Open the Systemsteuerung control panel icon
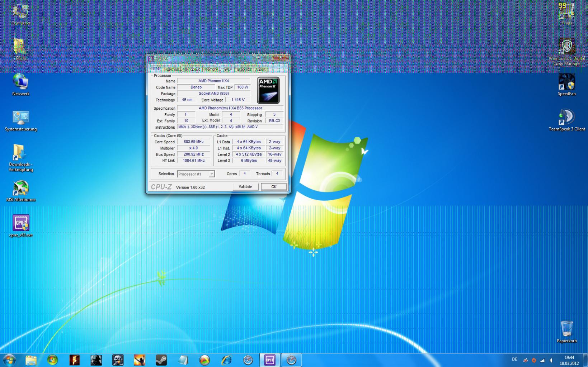This screenshot has width=588, height=367. pos(21,118)
